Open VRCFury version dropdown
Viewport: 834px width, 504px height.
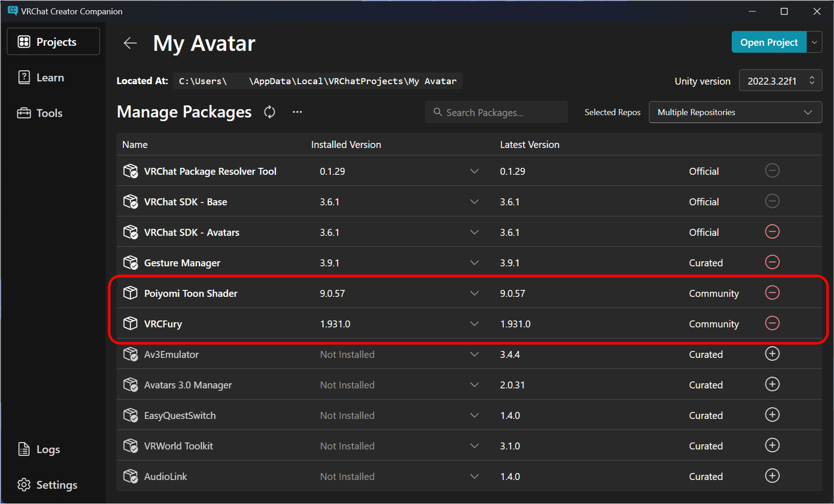coord(474,324)
